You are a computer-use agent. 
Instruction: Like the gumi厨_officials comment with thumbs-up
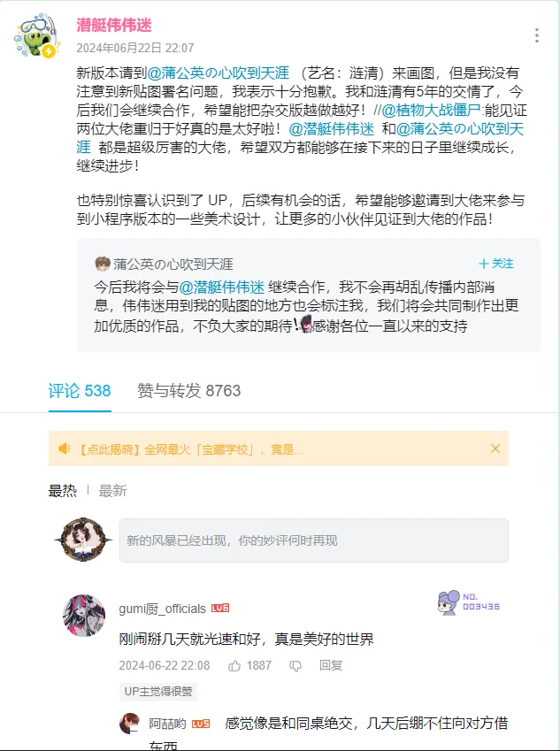(234, 665)
